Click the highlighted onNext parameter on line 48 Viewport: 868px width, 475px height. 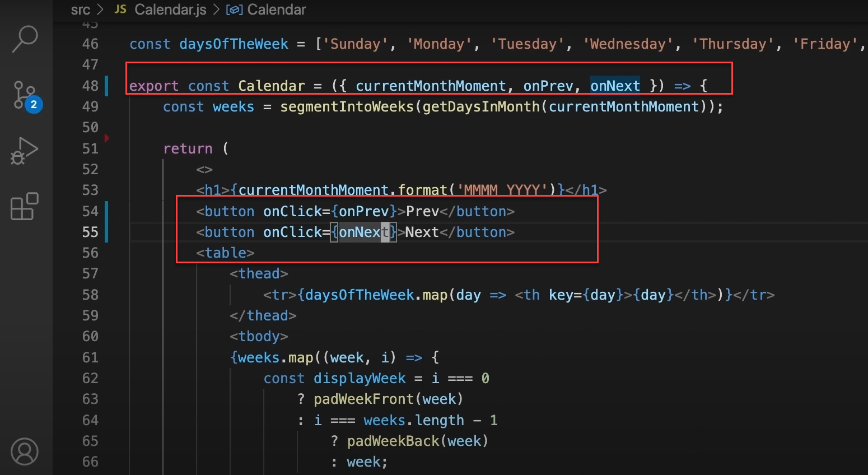coord(614,85)
